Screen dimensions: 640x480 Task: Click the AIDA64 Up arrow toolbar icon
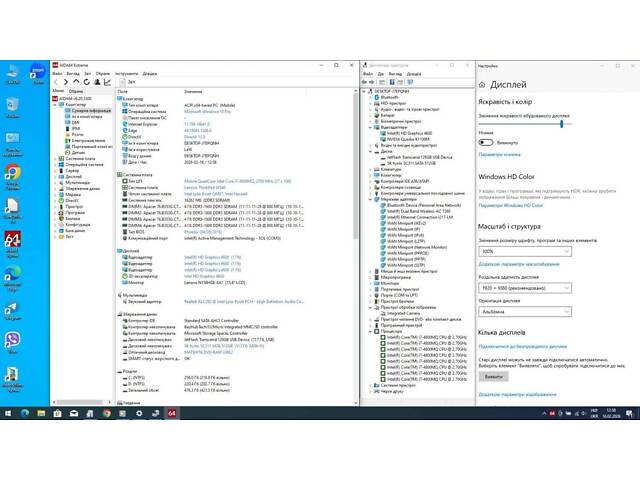(x=75, y=83)
